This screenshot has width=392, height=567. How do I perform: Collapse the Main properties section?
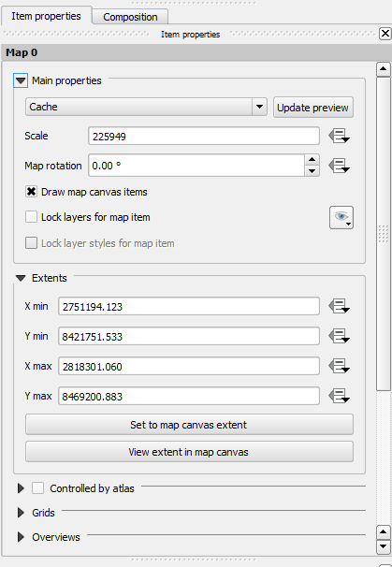click(x=21, y=80)
